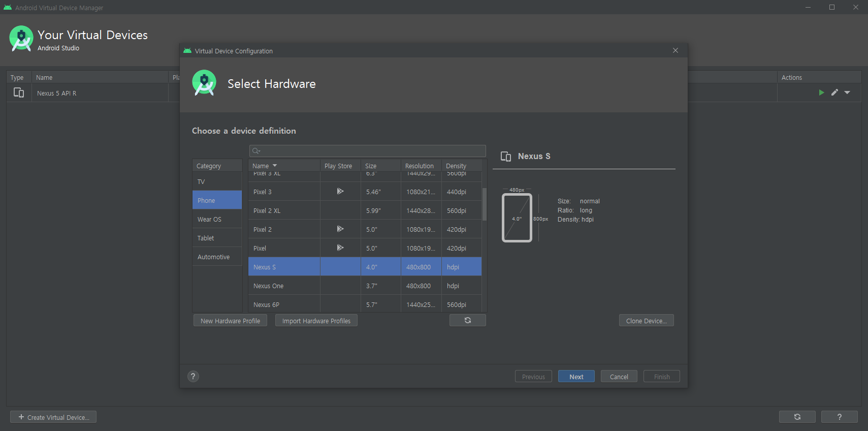Click the device type icon for Nexus 5
868x431 pixels.
pos(19,93)
